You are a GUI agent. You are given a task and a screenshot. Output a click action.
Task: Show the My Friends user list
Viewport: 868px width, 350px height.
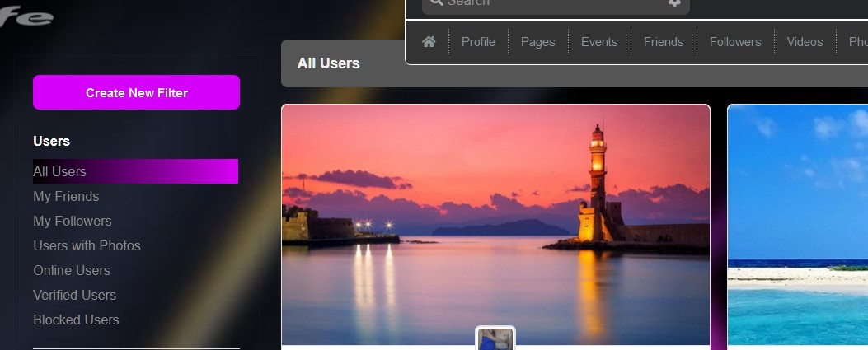[x=66, y=196]
